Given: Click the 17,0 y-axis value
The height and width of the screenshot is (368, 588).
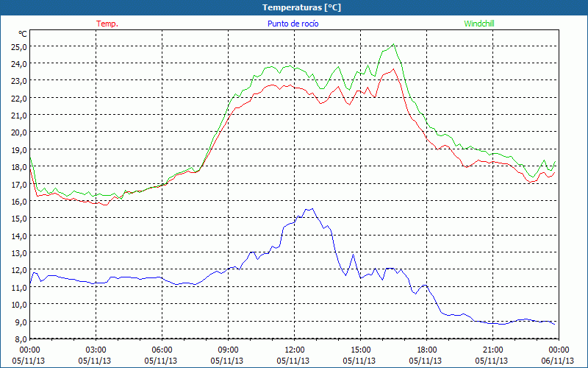Looking at the screenshot, I should point(20,185).
